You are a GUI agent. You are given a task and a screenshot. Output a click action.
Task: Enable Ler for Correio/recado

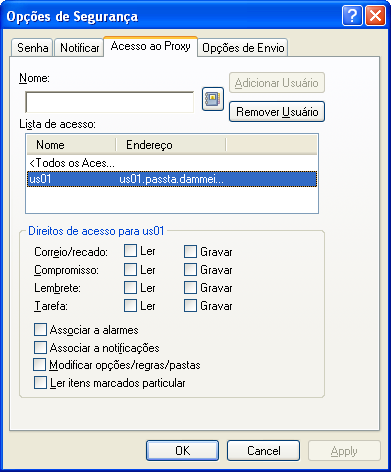[130, 251]
